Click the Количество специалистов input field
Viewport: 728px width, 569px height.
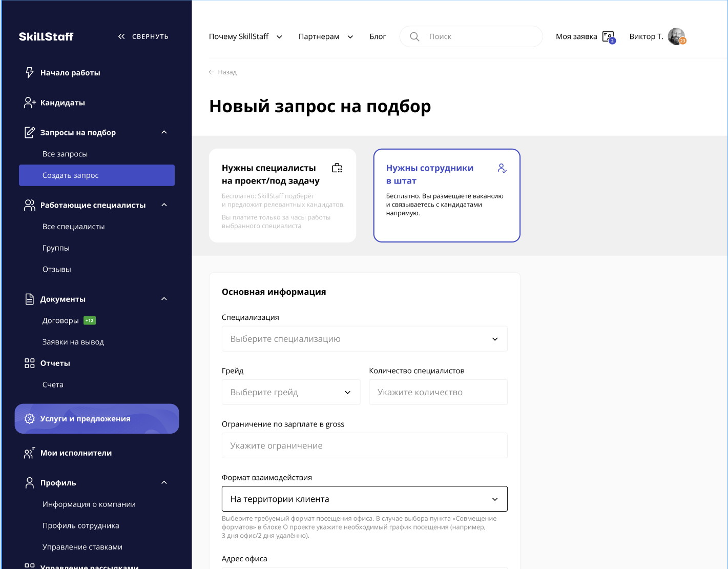tap(439, 392)
